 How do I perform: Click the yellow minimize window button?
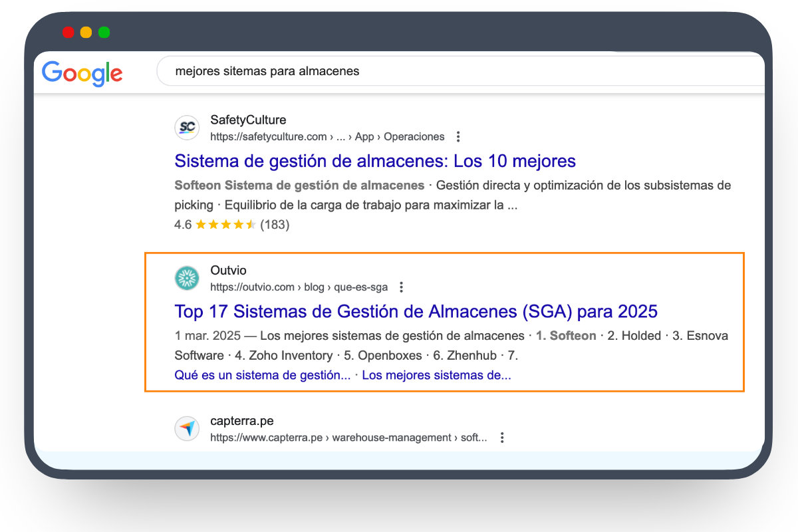point(86,32)
